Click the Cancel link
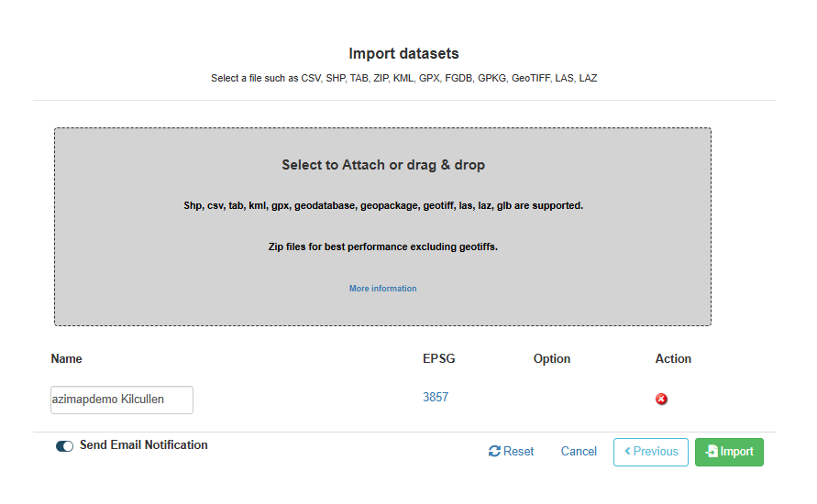Image resolution: width=817 pixels, height=504 pixels. (x=579, y=452)
